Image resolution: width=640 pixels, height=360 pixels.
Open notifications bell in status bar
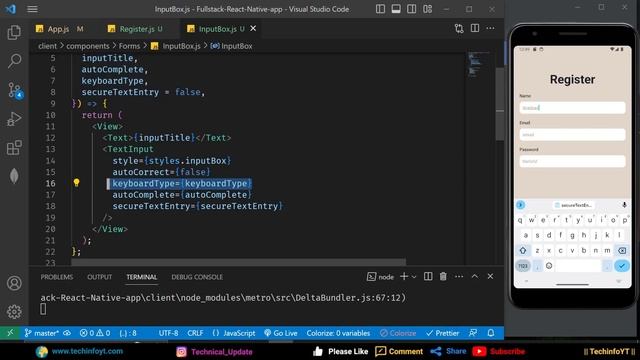[491, 333]
